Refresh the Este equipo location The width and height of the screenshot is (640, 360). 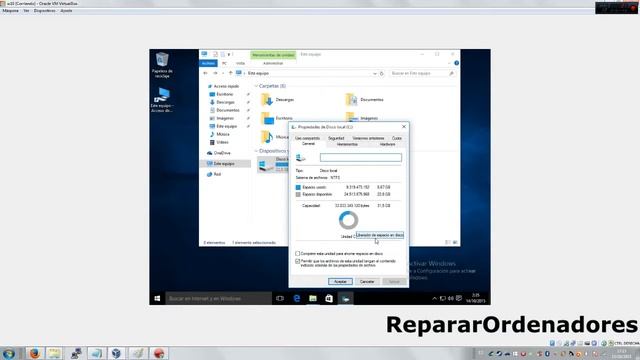382,73
